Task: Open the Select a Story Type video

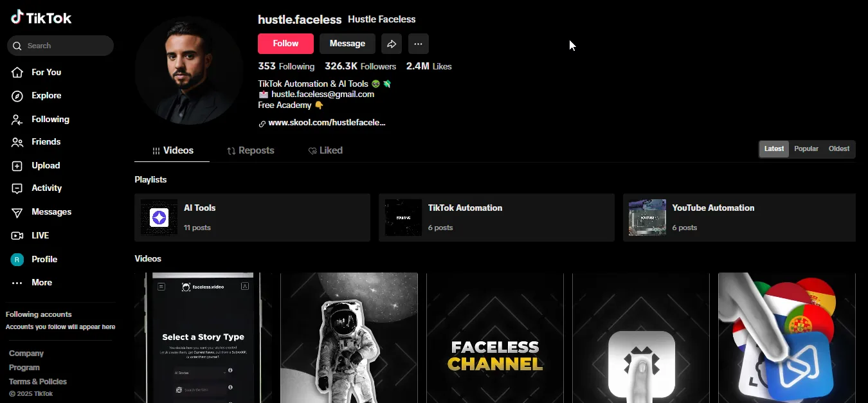Action: [203, 337]
